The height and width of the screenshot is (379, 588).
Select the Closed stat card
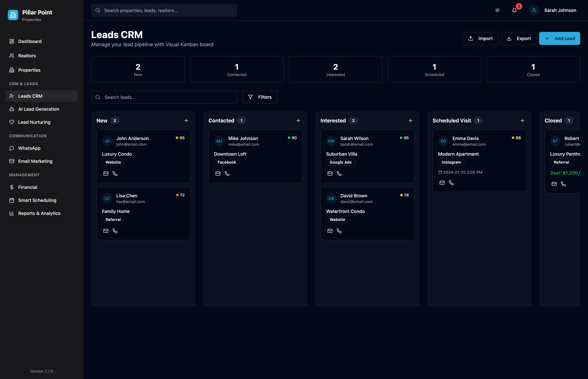[533, 69]
